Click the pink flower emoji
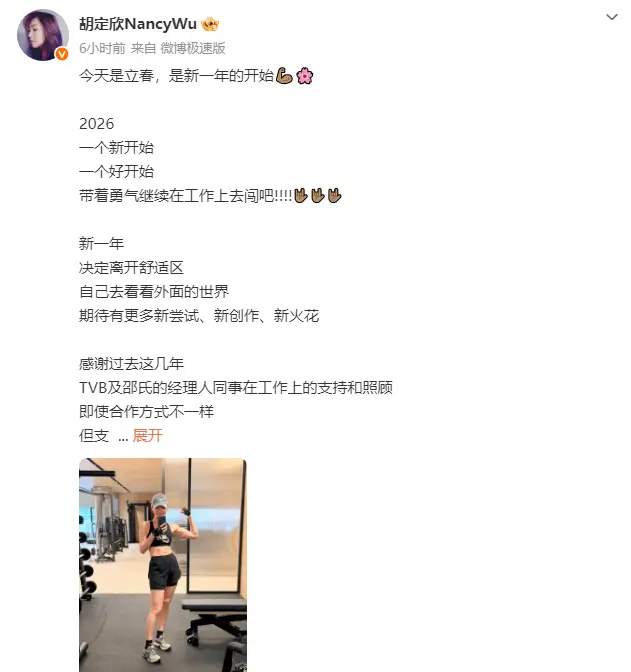The image size is (631, 672). point(304,76)
